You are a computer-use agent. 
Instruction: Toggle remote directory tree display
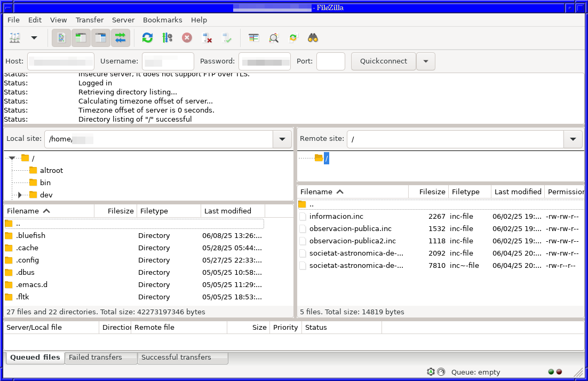point(101,38)
